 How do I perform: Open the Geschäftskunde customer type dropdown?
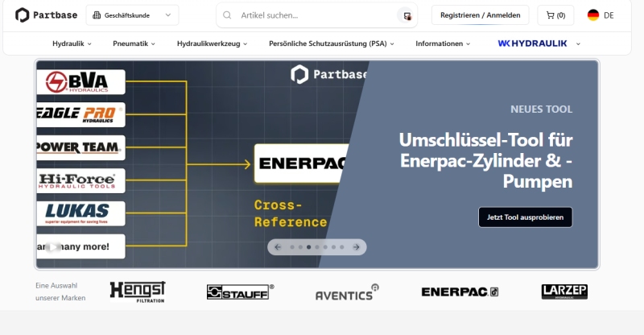132,15
